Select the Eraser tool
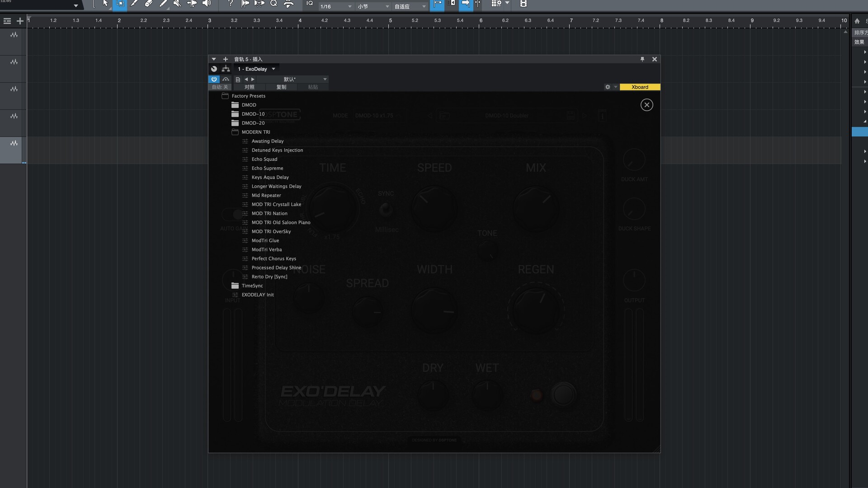Viewport: 868px width, 488px height. (x=149, y=4)
